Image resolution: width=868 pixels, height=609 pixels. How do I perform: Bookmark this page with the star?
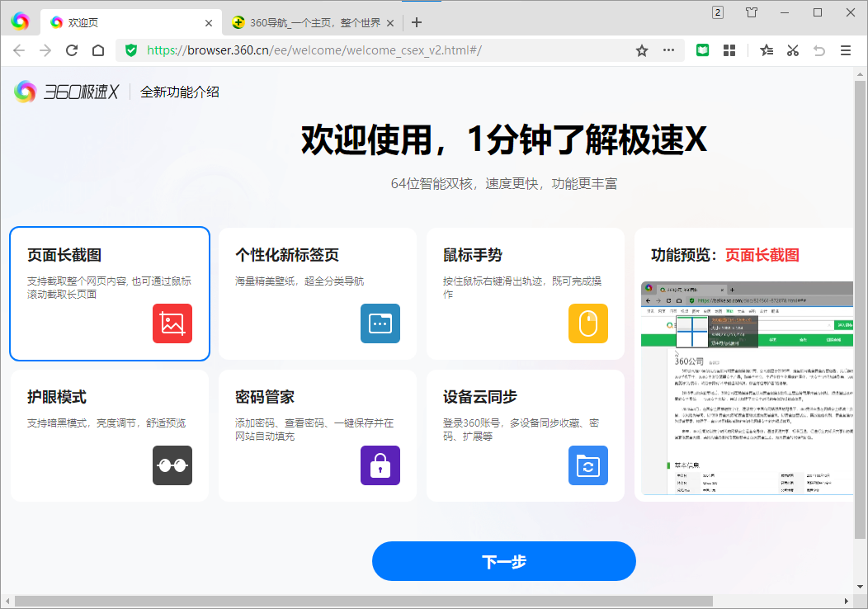pyautogui.click(x=642, y=51)
